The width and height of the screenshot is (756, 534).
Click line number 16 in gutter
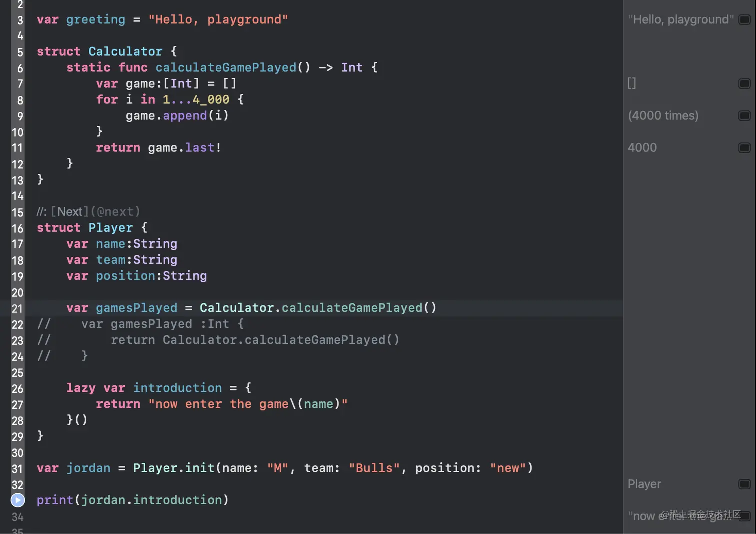click(17, 228)
